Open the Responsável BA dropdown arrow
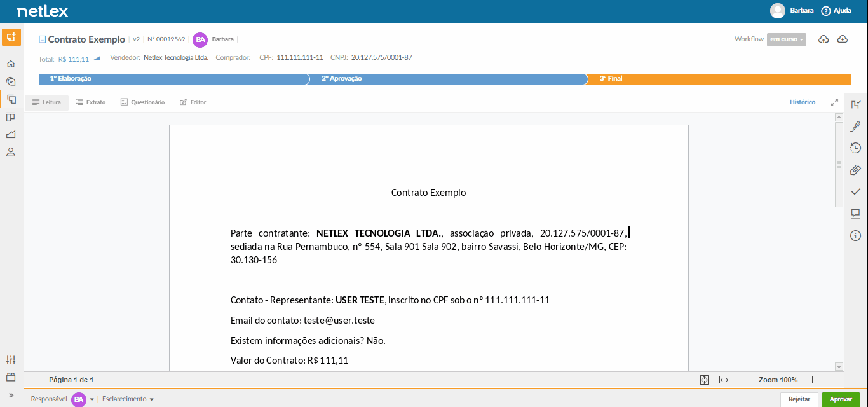 point(92,399)
